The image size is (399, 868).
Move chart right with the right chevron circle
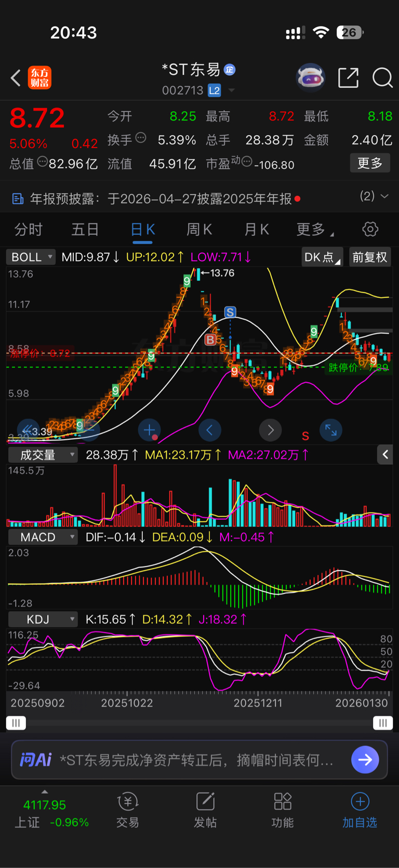point(270,430)
